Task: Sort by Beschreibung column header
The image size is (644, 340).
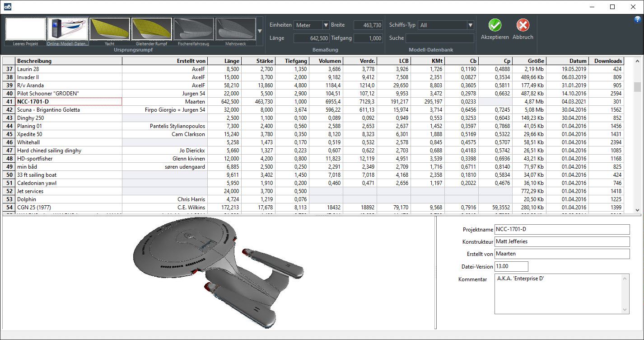Action: click(x=69, y=61)
